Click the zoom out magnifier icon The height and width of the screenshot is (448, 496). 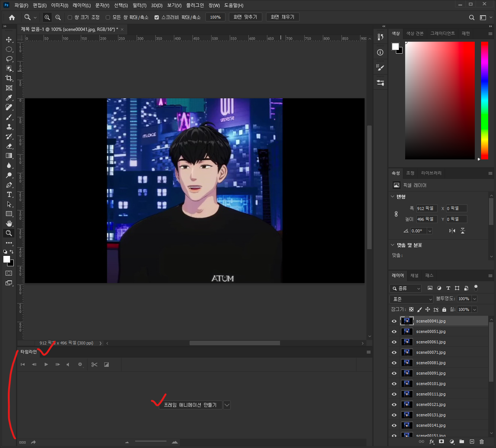[x=58, y=17]
